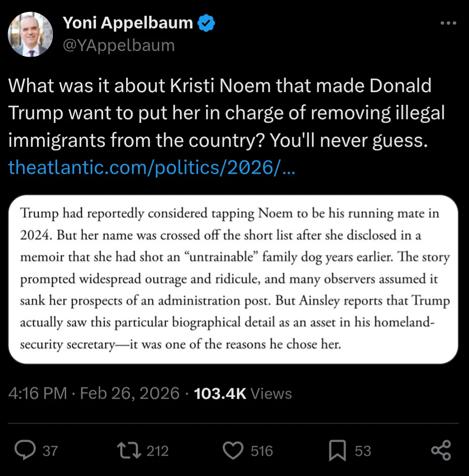Like the tweet with the heart icon
The image size is (469, 476).
coord(233,450)
